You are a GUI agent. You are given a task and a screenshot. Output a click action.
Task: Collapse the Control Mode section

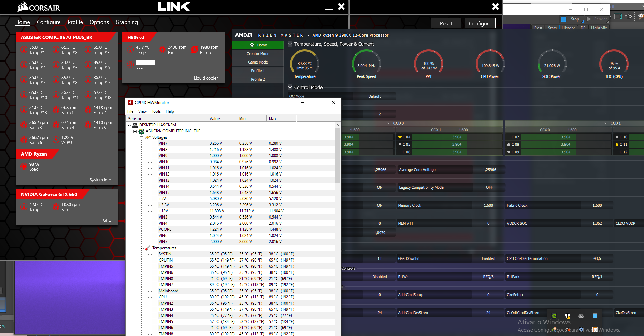290,87
